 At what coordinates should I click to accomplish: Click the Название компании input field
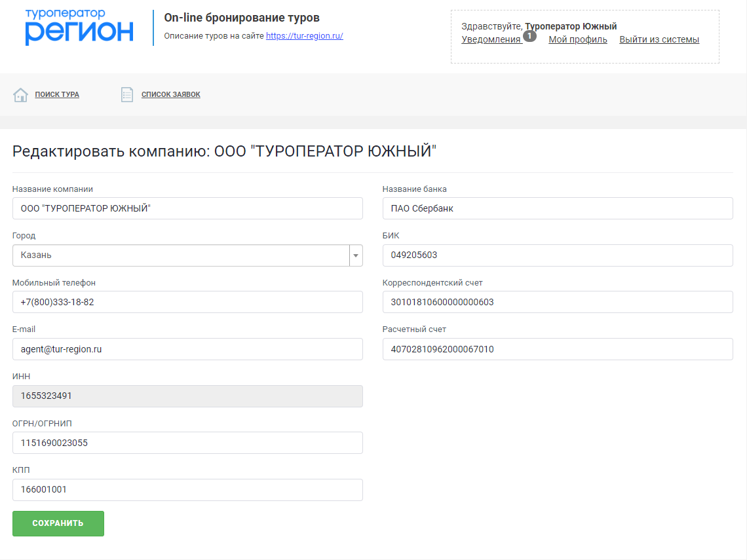tap(187, 208)
